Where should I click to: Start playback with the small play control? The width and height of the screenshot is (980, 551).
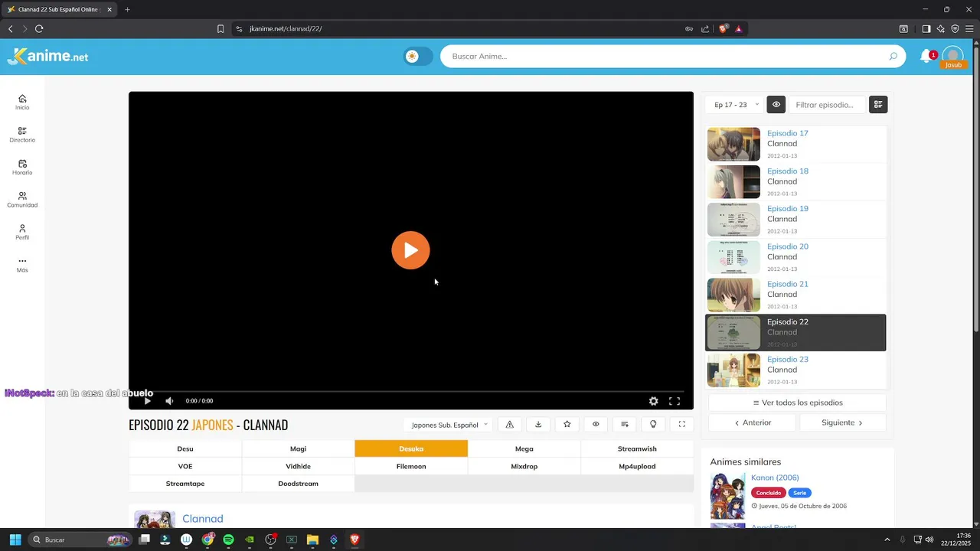click(x=148, y=401)
